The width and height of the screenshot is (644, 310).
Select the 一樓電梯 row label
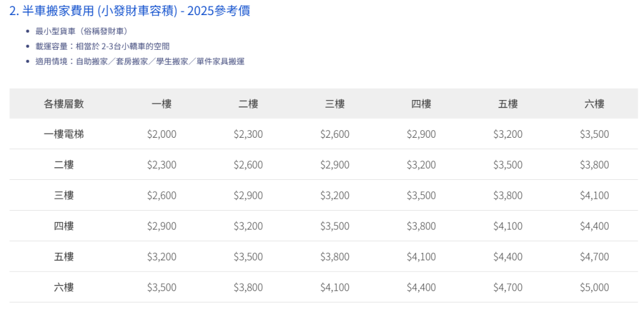64,134
